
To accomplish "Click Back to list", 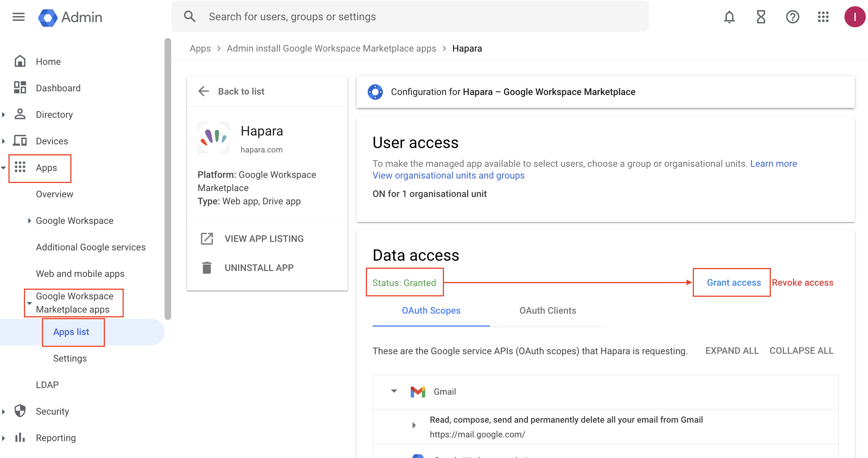I will [241, 91].
